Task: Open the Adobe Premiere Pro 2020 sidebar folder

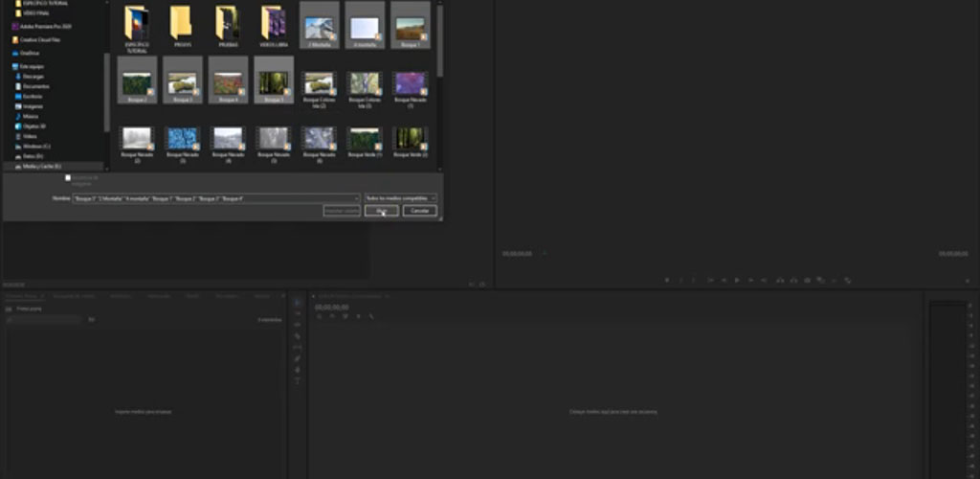Action: pos(38,26)
